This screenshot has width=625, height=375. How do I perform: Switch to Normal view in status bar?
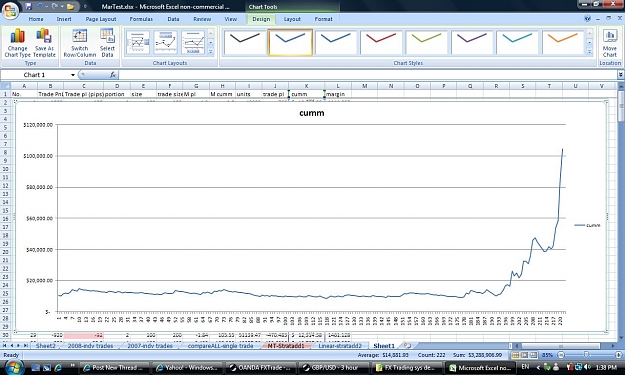point(515,355)
